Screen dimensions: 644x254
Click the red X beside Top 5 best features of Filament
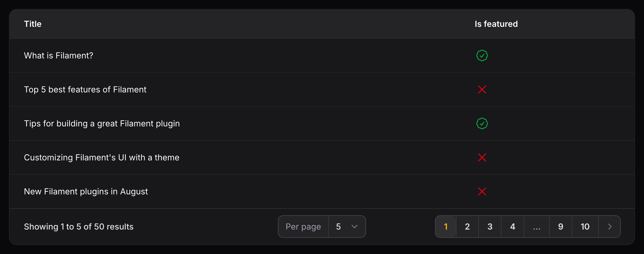coord(482,89)
